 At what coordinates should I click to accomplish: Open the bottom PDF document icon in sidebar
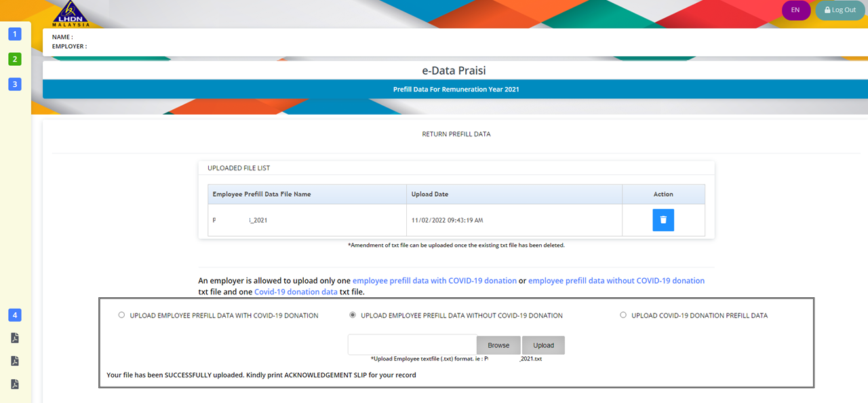15,384
